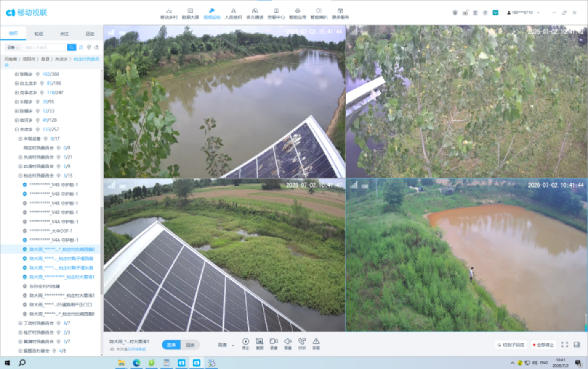Click the 切到子码流 button
588x369 pixels.
pyautogui.click(x=511, y=345)
